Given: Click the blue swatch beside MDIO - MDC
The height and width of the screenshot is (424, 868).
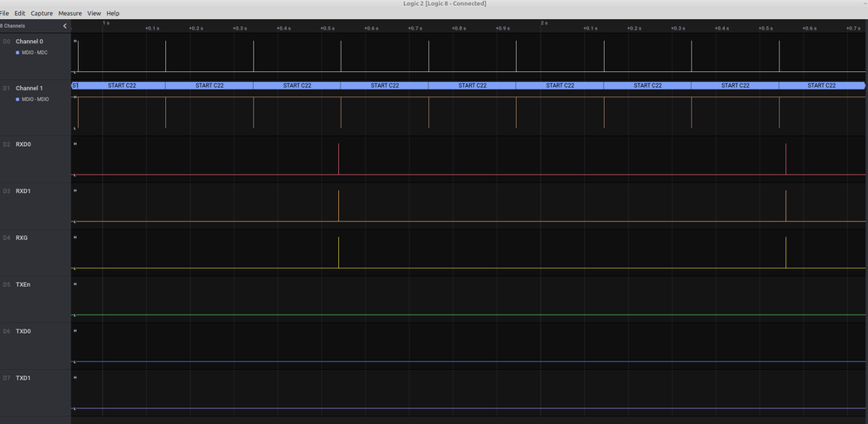Looking at the screenshot, I should coord(17,53).
